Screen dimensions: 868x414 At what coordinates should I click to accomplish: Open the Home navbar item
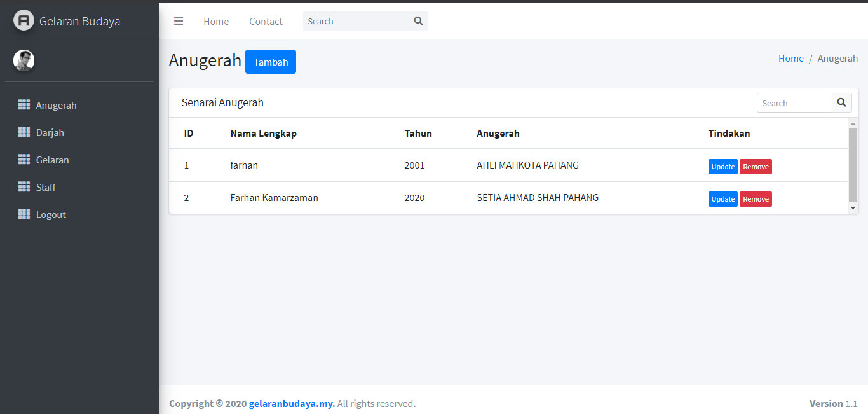(x=216, y=21)
